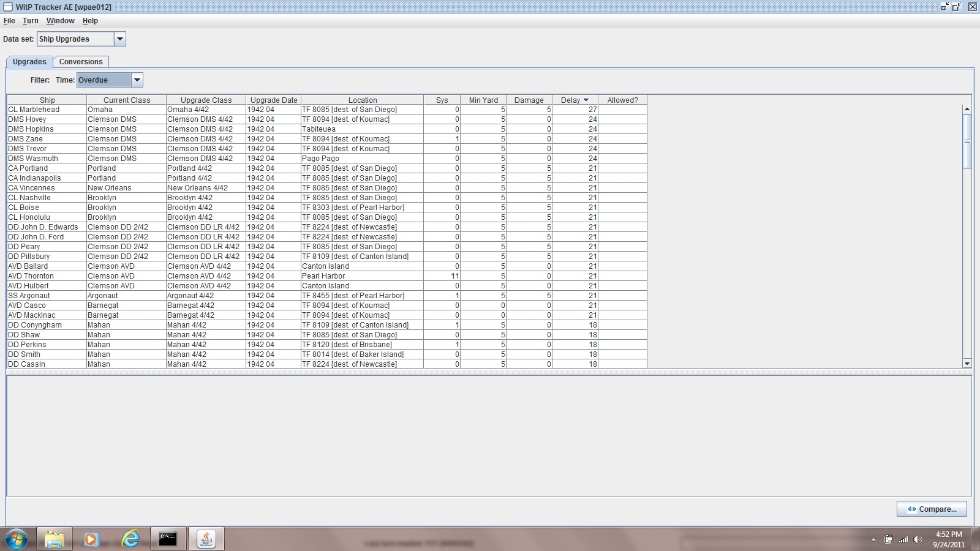
Task: Click the table scrollbar down arrow
Action: [x=967, y=364]
